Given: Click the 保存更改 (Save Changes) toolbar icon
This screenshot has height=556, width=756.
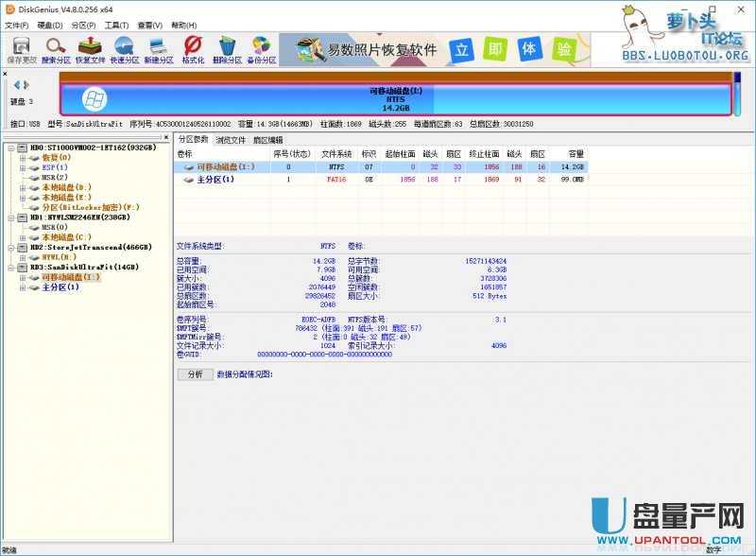Looking at the screenshot, I should [x=22, y=49].
